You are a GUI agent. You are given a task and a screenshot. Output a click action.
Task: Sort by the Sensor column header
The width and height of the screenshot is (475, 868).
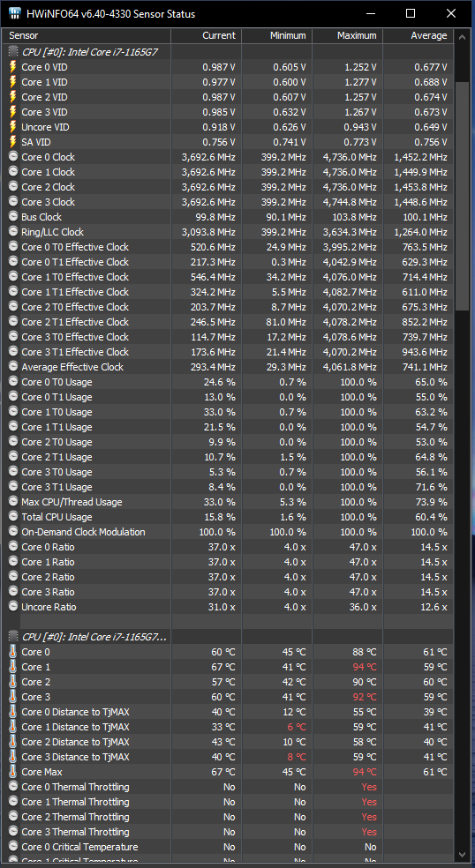87,35
